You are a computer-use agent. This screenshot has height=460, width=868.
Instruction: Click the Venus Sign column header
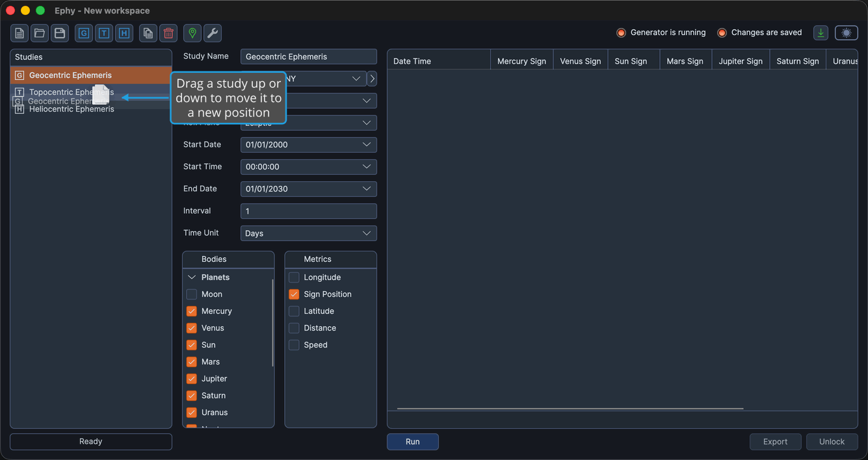tap(581, 61)
